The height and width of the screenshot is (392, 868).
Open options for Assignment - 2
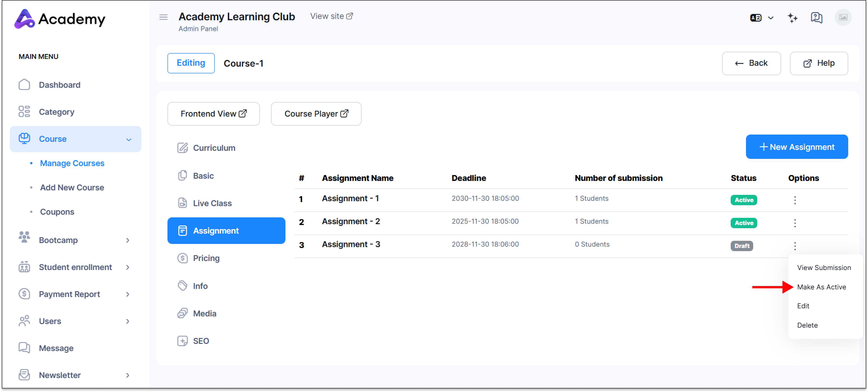click(x=795, y=223)
